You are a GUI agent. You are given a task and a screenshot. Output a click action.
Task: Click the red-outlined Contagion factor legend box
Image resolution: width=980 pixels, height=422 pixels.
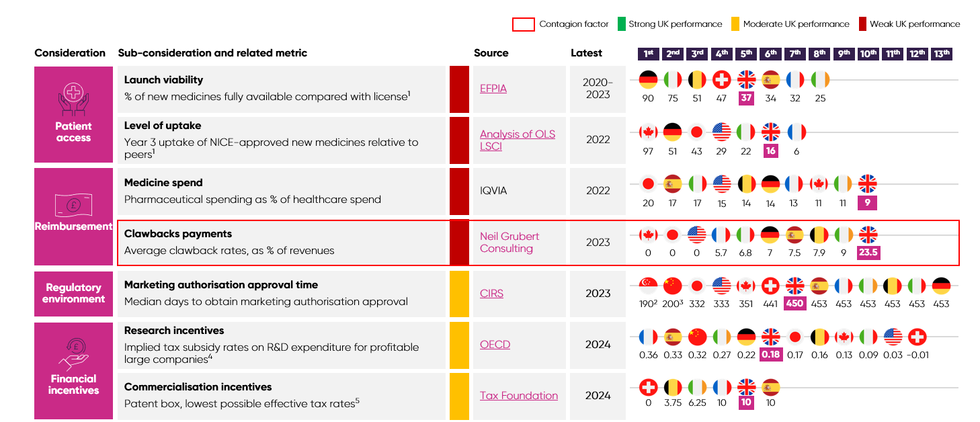click(524, 24)
